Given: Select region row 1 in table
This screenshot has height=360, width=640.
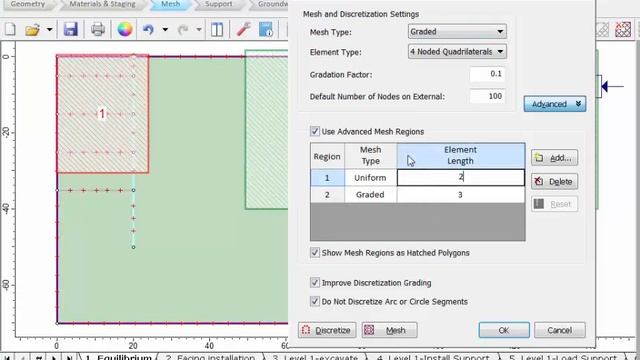Looking at the screenshot, I should [327, 178].
